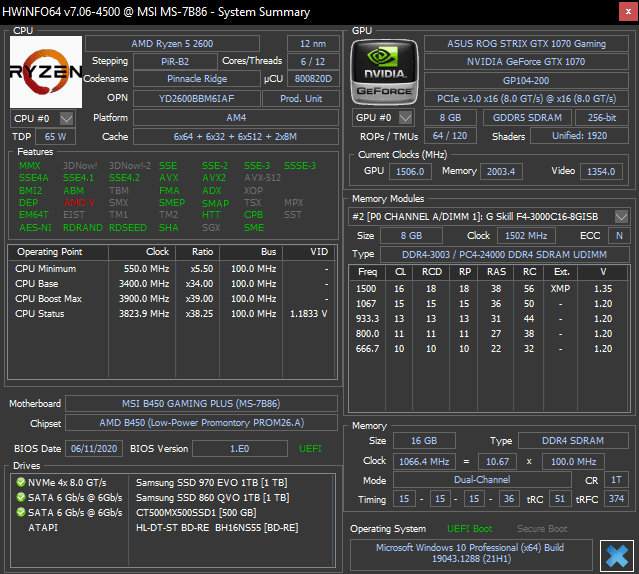
Task: Select the CPU Minimum row
Action: (172, 269)
